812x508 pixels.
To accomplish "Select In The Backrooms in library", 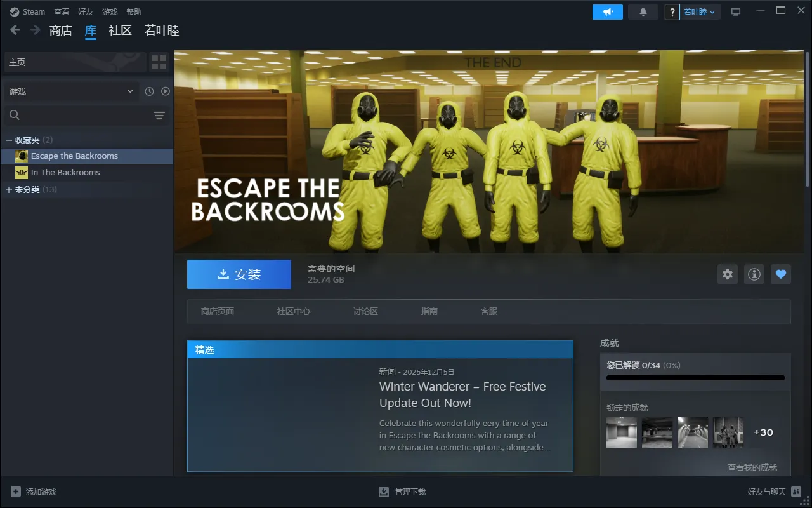I will point(65,173).
